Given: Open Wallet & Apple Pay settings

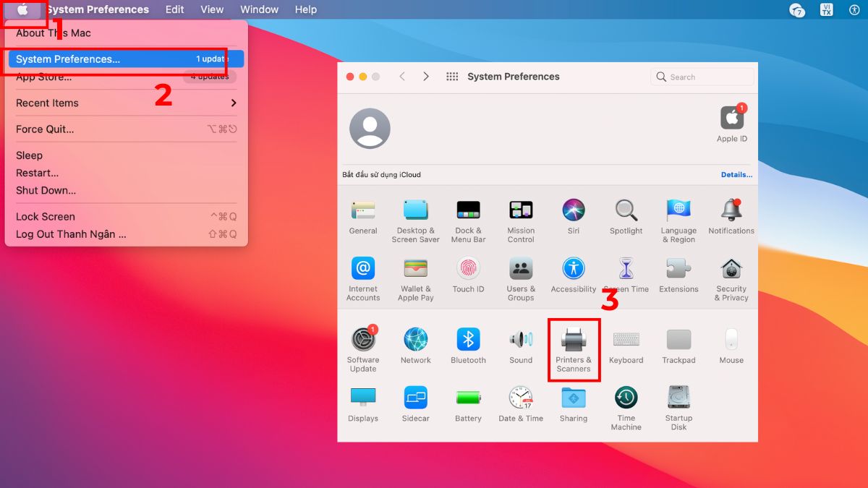Looking at the screenshot, I should tap(415, 279).
